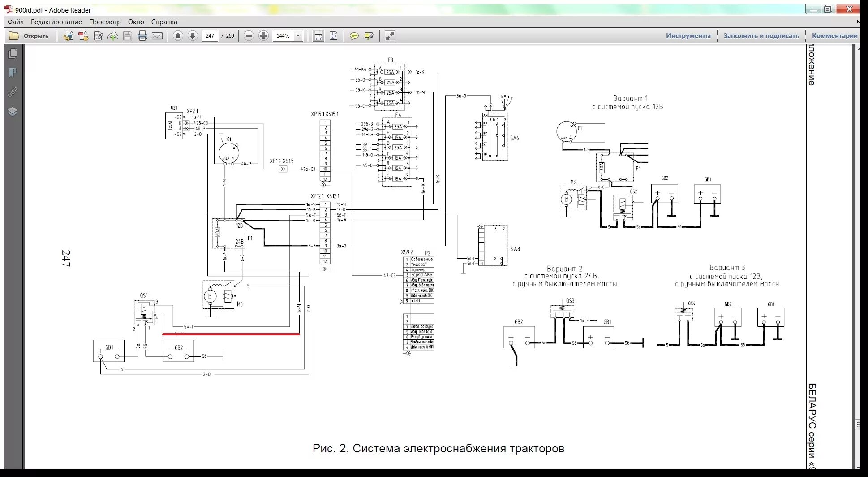The width and height of the screenshot is (868, 477).
Task: Click the Вариант 2 heading in diagram
Action: point(564,269)
